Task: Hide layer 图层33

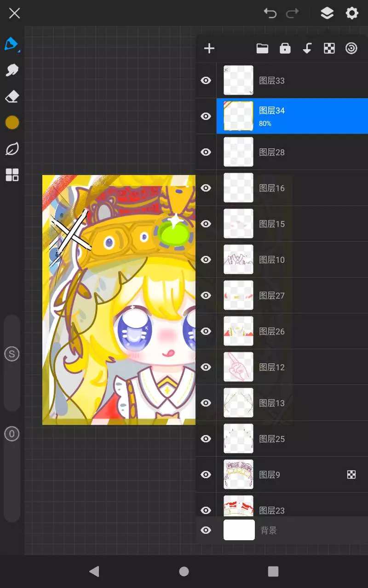Action: click(x=206, y=80)
